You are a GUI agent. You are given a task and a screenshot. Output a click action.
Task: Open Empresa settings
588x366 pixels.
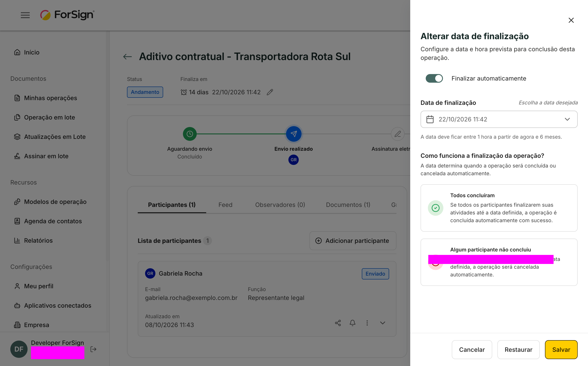pyautogui.click(x=31, y=325)
